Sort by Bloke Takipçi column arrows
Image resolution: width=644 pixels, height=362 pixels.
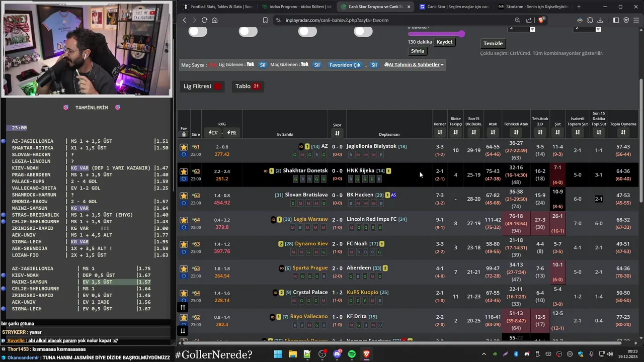(x=455, y=132)
